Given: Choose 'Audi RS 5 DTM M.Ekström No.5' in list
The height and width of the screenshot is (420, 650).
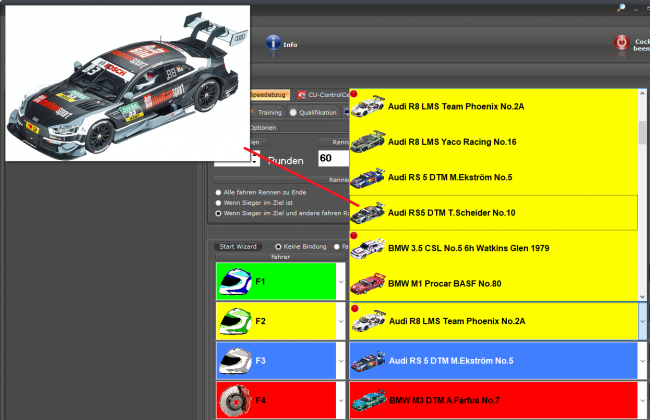Looking at the screenshot, I should coord(494,177).
